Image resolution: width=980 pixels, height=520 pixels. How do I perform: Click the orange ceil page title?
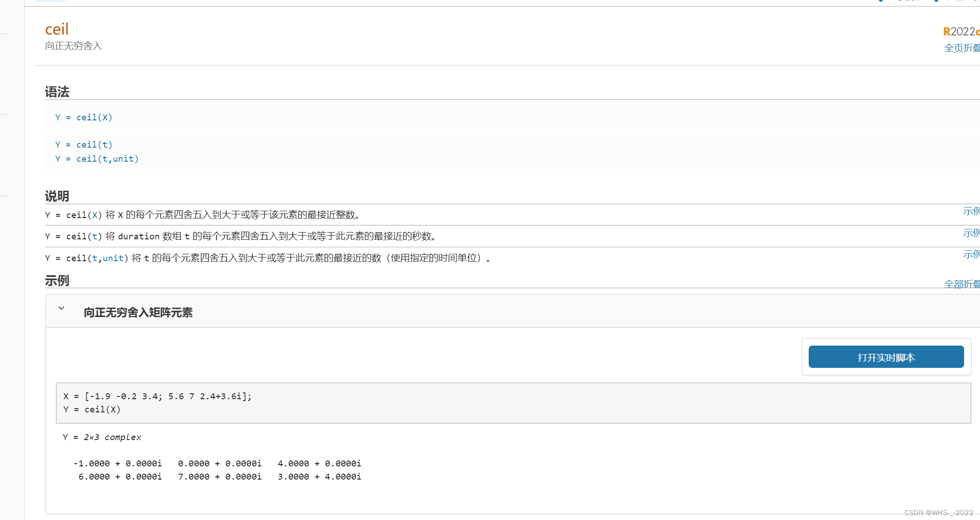[x=57, y=29]
